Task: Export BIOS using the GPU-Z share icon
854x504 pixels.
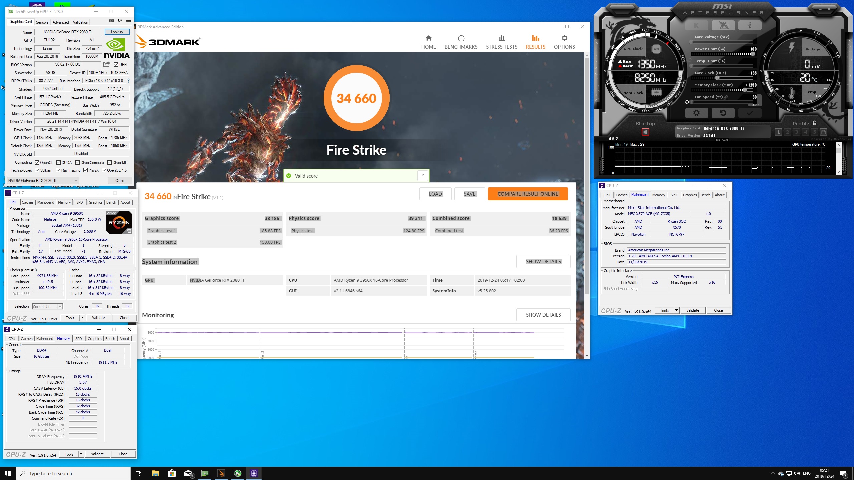Action: (107, 64)
